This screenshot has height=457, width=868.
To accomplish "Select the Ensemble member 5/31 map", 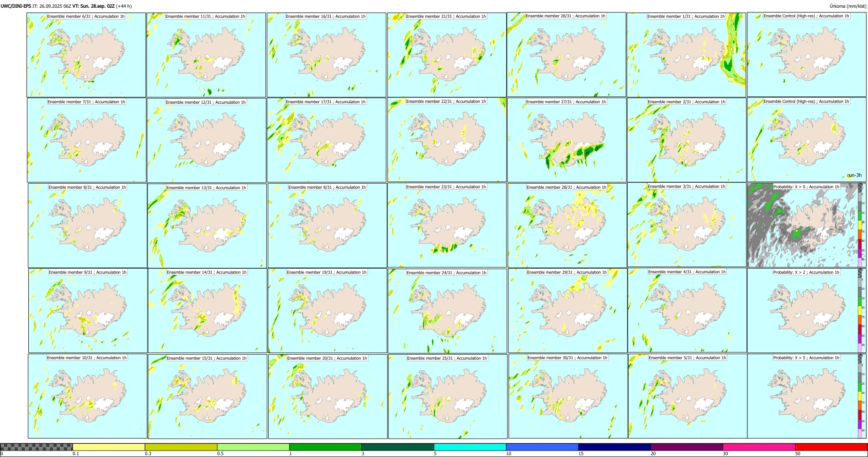I will [x=688, y=396].
